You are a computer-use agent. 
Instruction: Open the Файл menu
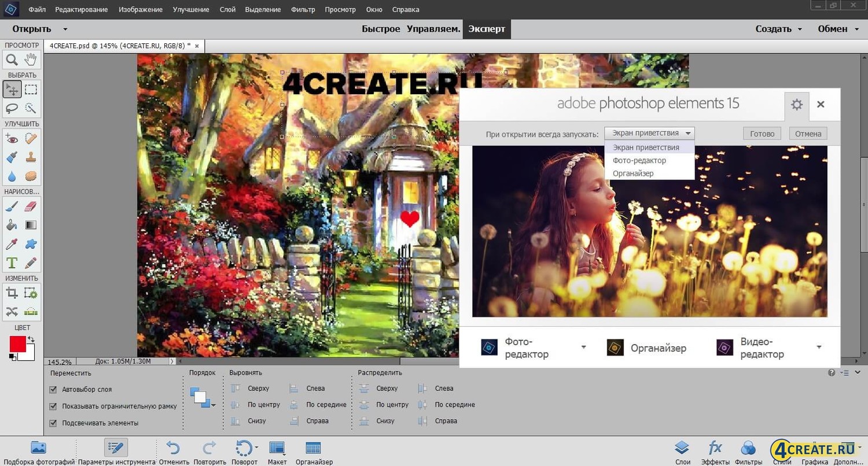pos(37,10)
